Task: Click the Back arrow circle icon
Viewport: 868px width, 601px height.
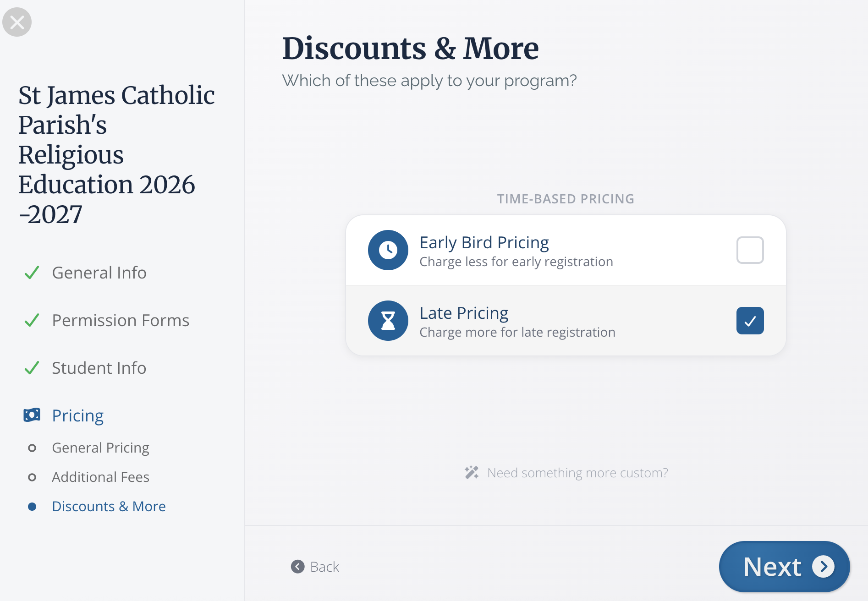Action: [297, 567]
